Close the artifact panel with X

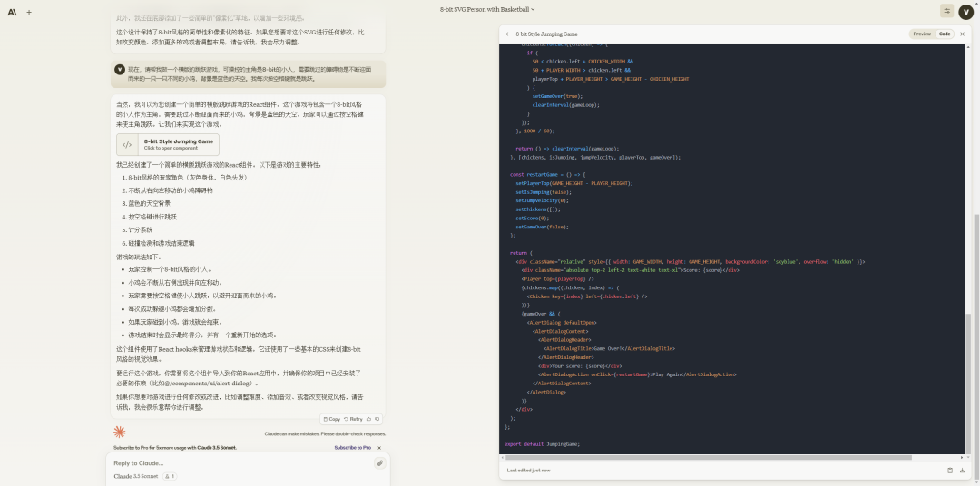[963, 34]
